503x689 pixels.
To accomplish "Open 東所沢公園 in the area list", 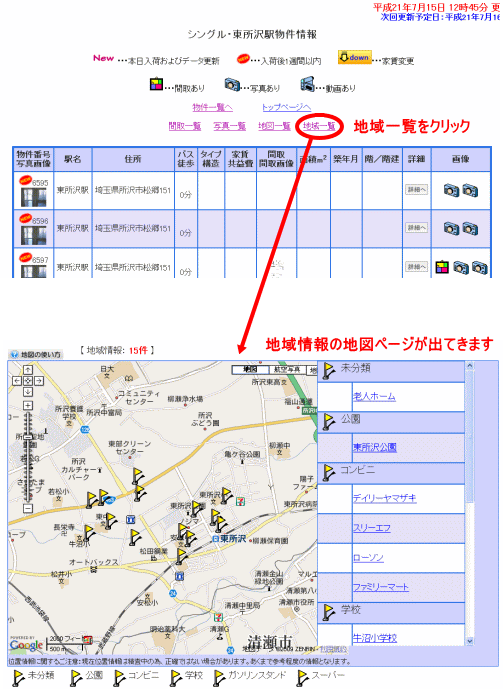I will 375,447.
